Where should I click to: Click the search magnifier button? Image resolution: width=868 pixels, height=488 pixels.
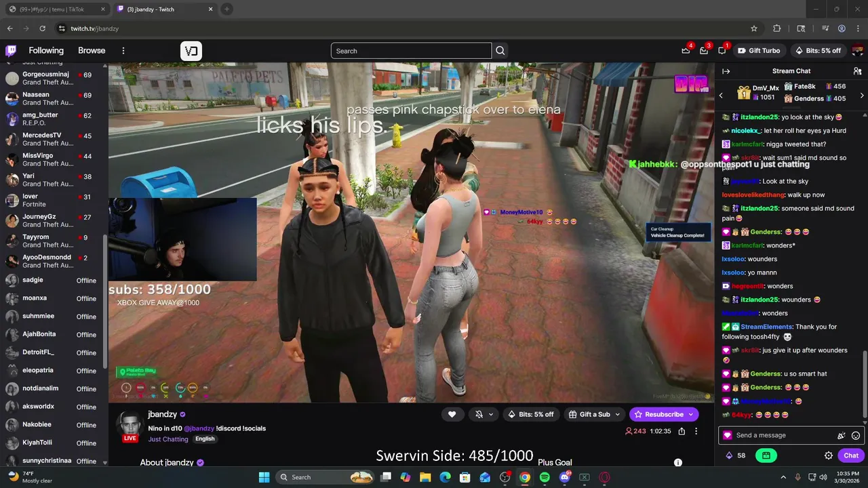point(500,51)
